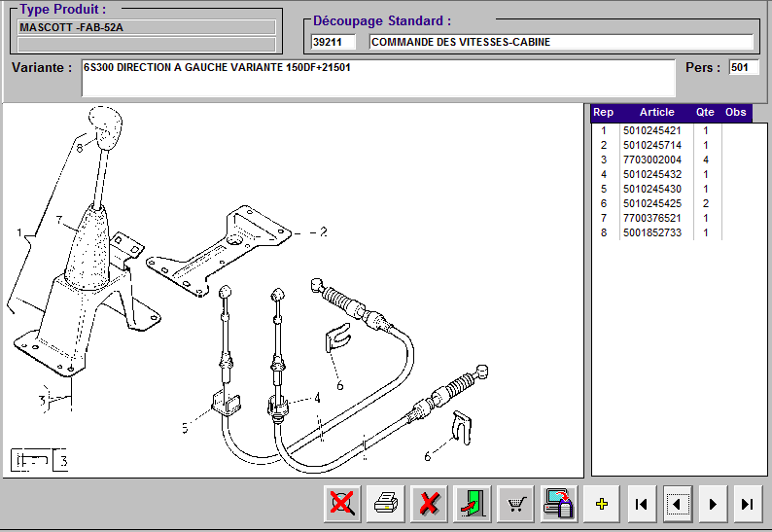The height and width of the screenshot is (532, 772).
Task: Select article 5001852733 in row 8
Action: pos(652,232)
